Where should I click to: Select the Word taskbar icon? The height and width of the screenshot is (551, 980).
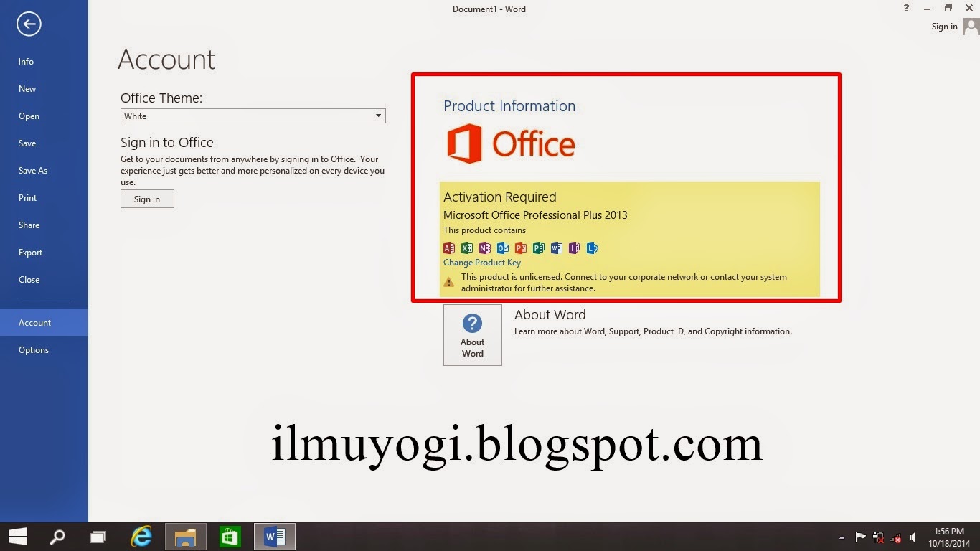coord(275,536)
